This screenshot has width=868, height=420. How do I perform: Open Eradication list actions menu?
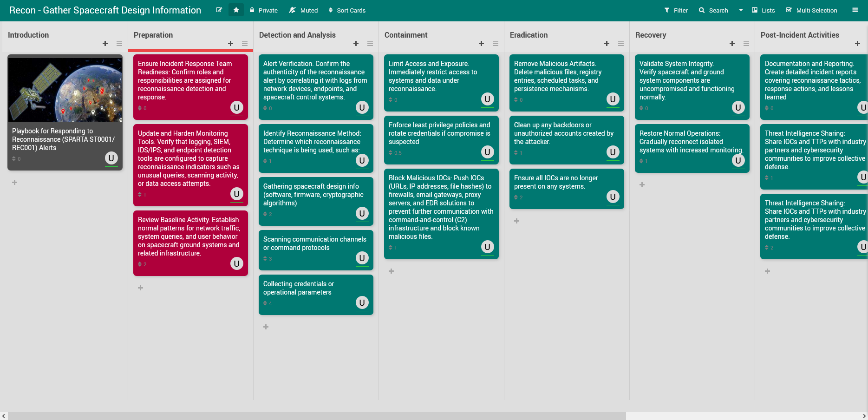click(621, 44)
